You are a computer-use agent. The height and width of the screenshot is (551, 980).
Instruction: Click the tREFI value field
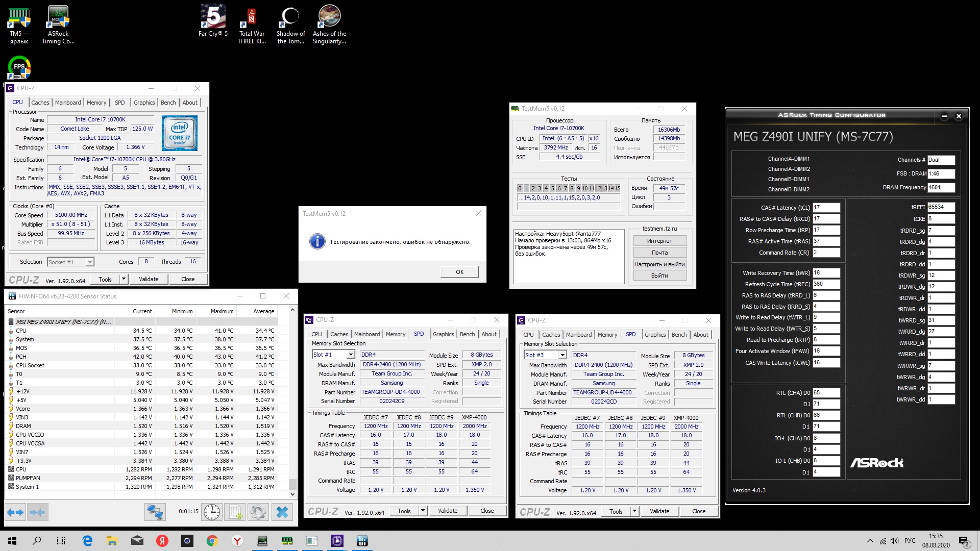point(940,207)
